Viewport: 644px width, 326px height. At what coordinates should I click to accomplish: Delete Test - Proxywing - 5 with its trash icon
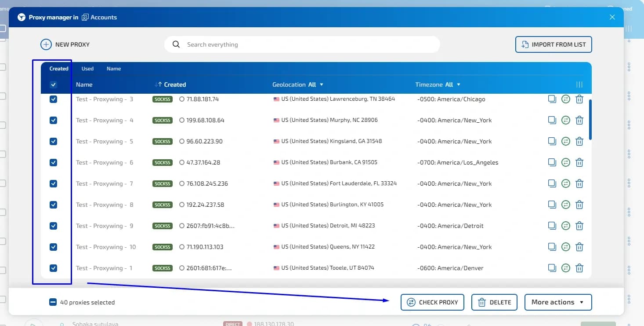pyautogui.click(x=579, y=141)
